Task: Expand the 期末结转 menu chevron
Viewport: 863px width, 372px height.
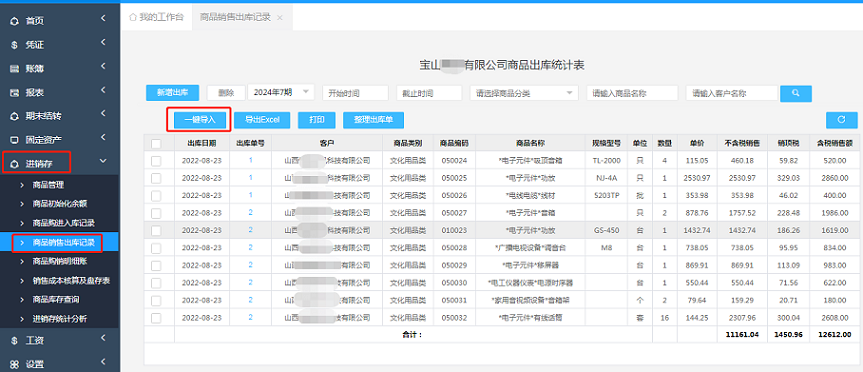Action: click(103, 114)
